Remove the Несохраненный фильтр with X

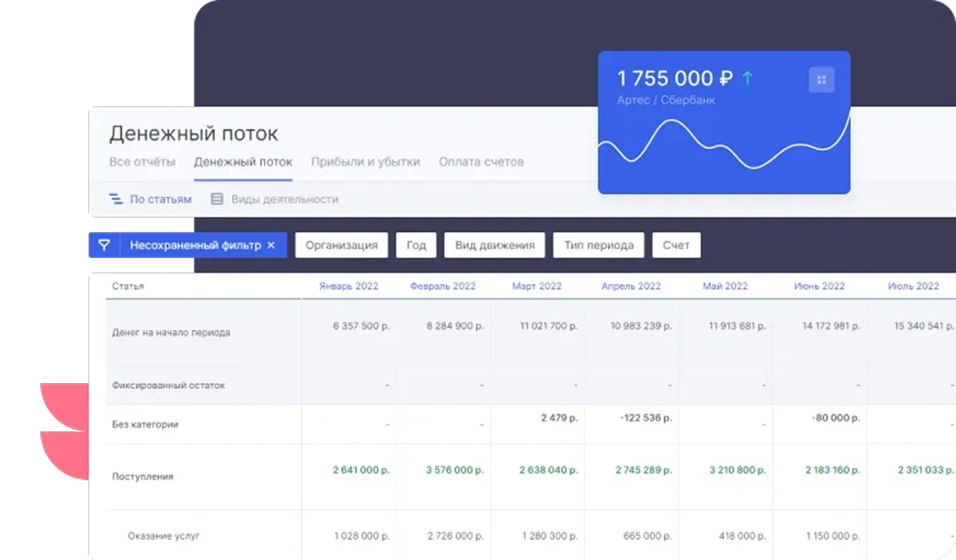point(271,245)
